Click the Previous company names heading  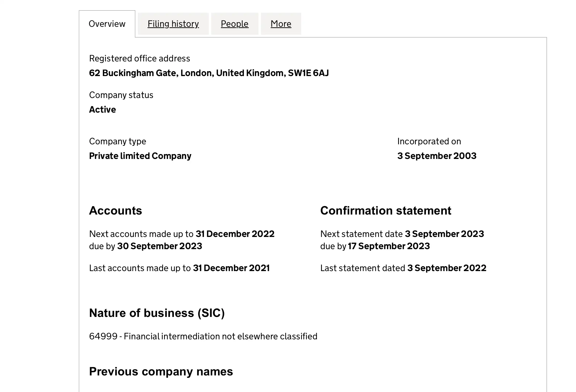(x=161, y=372)
